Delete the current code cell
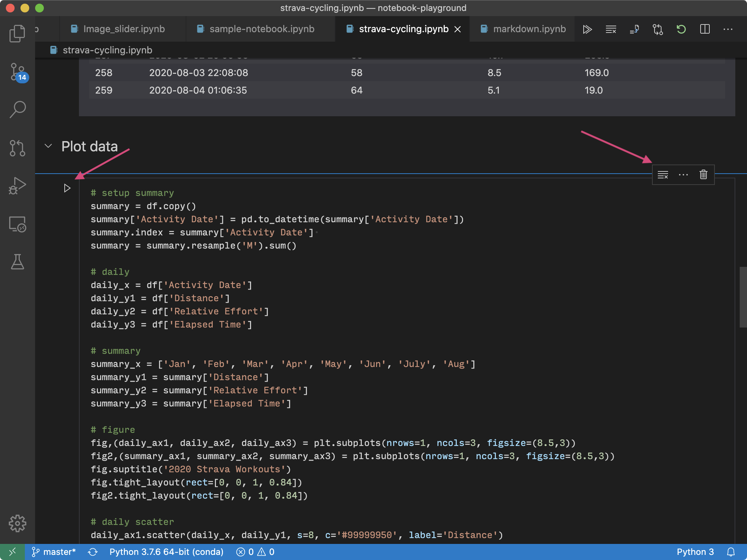This screenshot has height=560, width=747. [704, 175]
